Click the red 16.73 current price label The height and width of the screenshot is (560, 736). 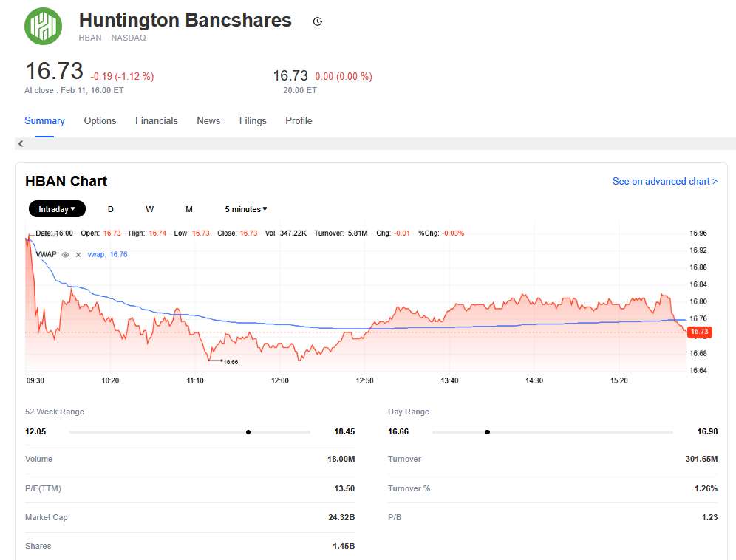point(698,332)
